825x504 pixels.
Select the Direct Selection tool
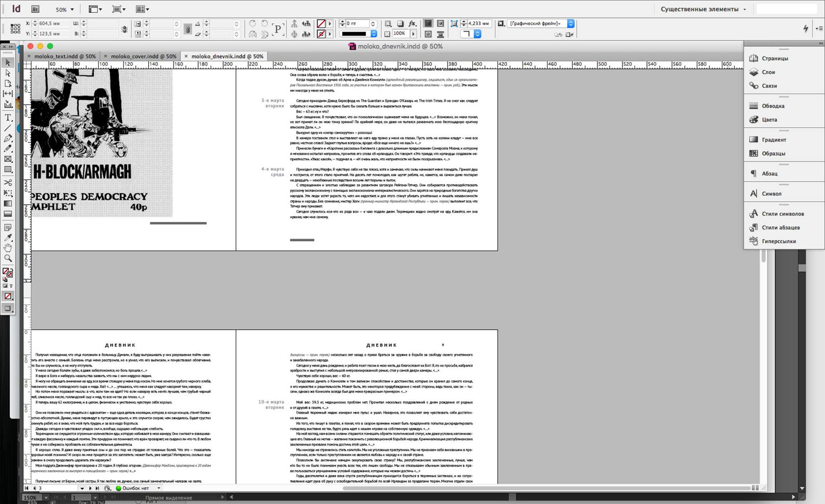coord(8,73)
